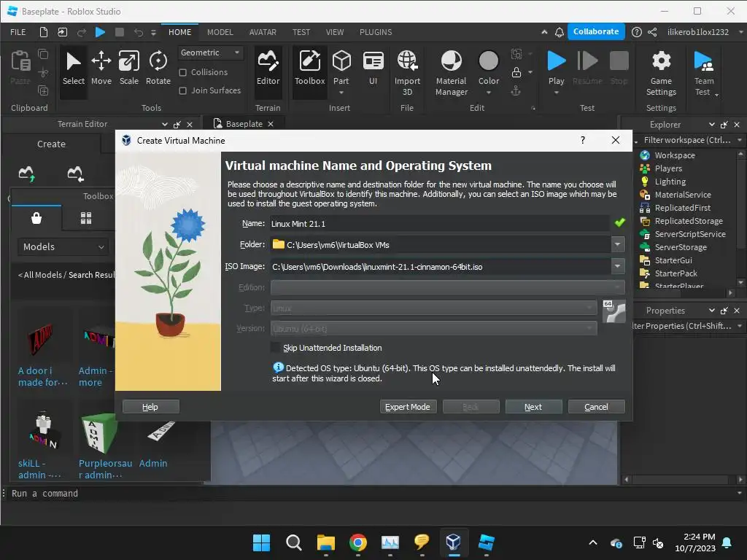Click the quick-access blue play arrow
The width and height of the screenshot is (747, 560).
click(100, 32)
